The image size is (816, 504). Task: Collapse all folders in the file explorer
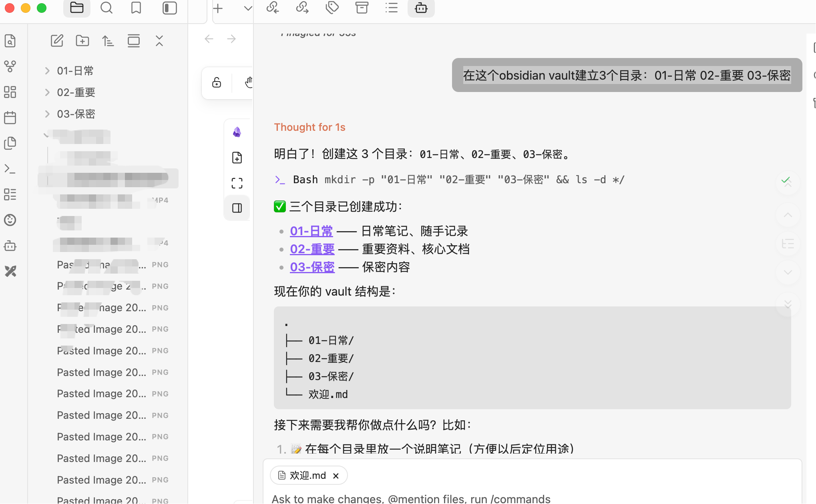coord(159,41)
